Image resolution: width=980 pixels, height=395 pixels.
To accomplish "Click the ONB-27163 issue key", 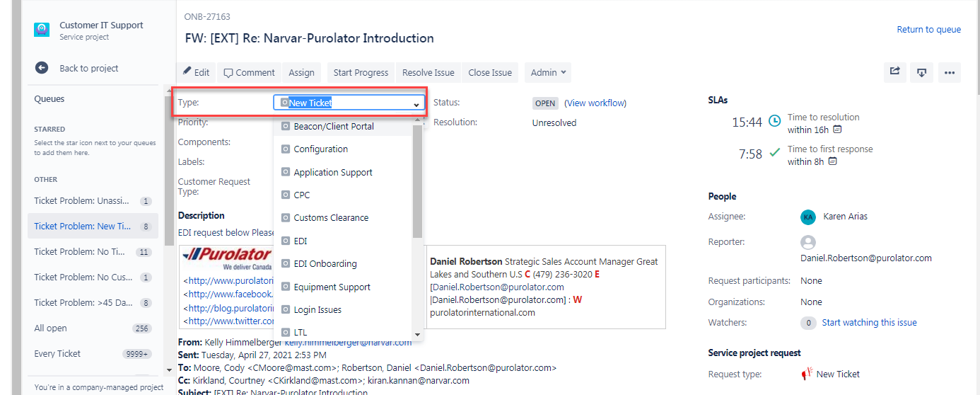I will (207, 16).
